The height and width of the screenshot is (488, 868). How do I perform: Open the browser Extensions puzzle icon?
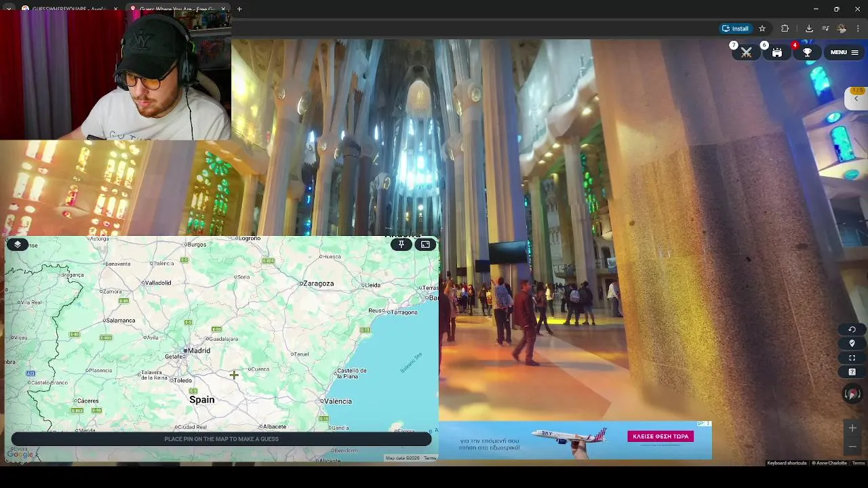(785, 28)
